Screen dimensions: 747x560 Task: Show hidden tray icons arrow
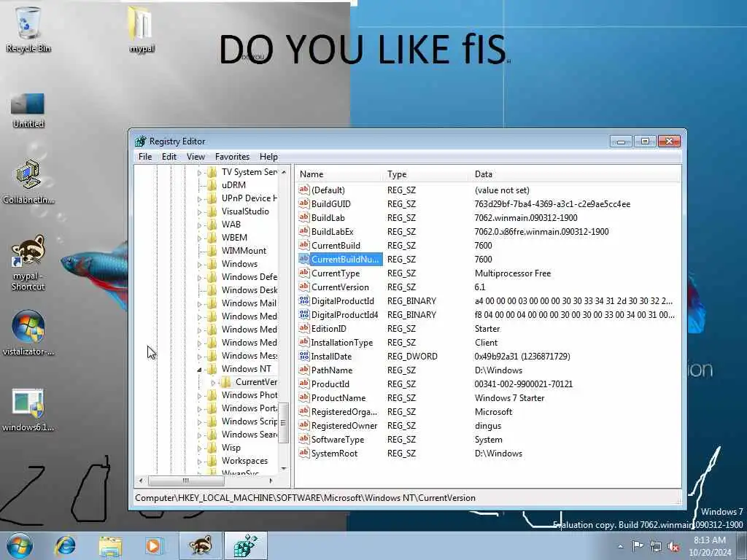[x=620, y=546]
